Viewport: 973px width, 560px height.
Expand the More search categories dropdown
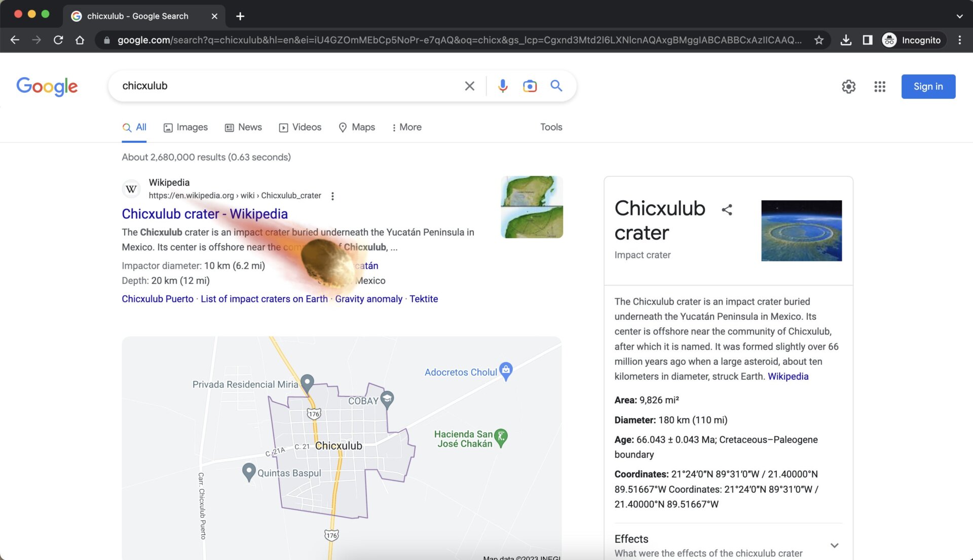406,127
